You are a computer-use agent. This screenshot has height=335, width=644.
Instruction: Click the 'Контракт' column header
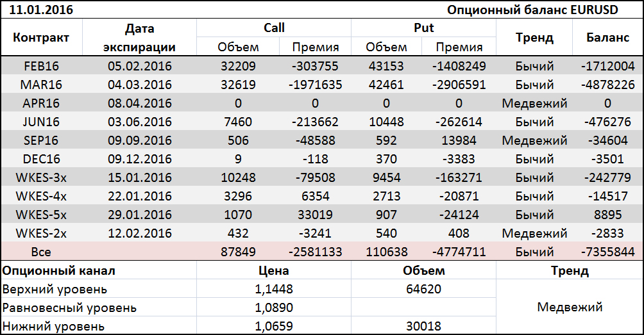pyautogui.click(x=41, y=37)
